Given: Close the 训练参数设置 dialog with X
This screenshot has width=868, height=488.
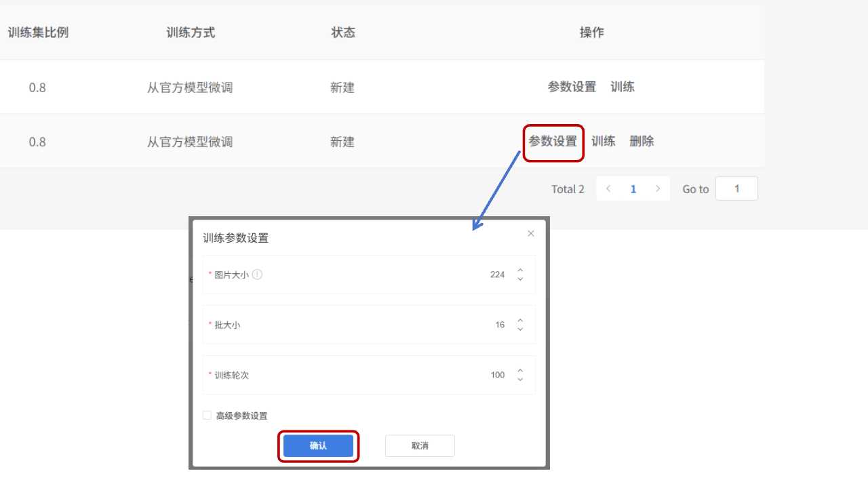Looking at the screenshot, I should (x=530, y=233).
